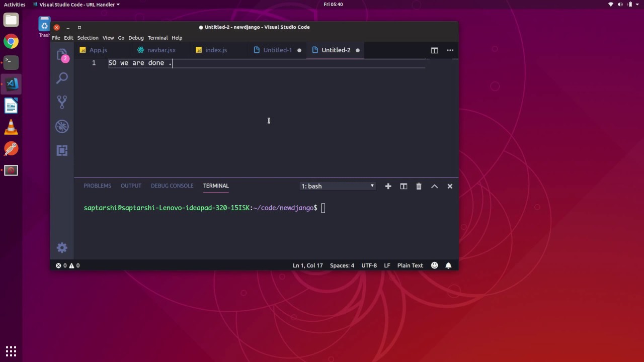Open the clock showing Fri 05:40
This screenshot has height=362, width=644.
(x=333, y=5)
